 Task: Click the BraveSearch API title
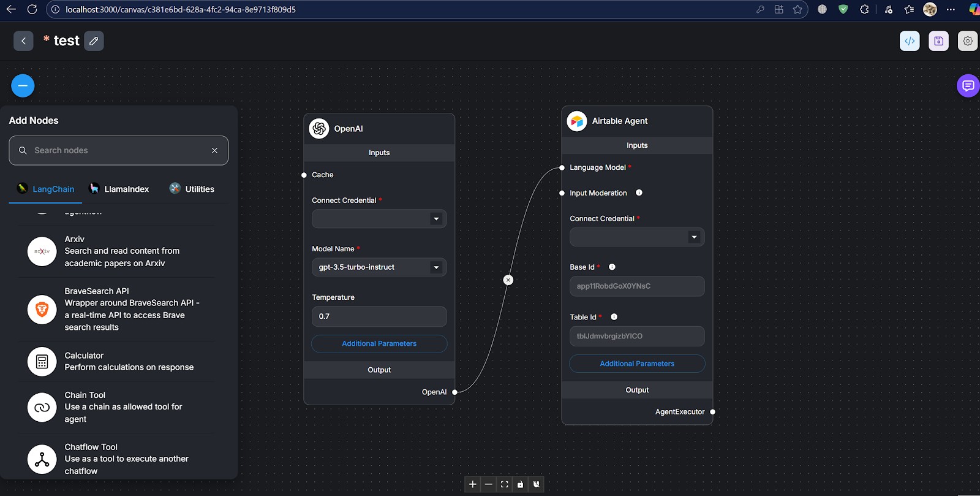point(97,291)
